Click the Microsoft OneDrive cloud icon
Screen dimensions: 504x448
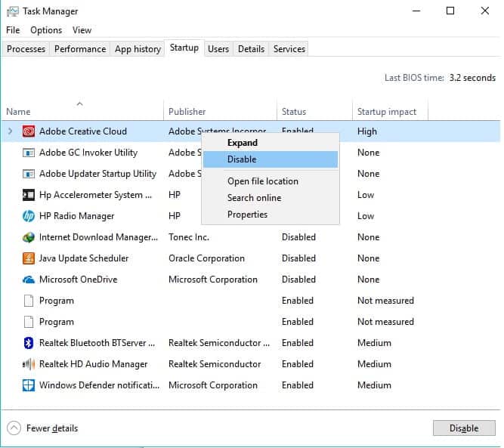click(29, 280)
